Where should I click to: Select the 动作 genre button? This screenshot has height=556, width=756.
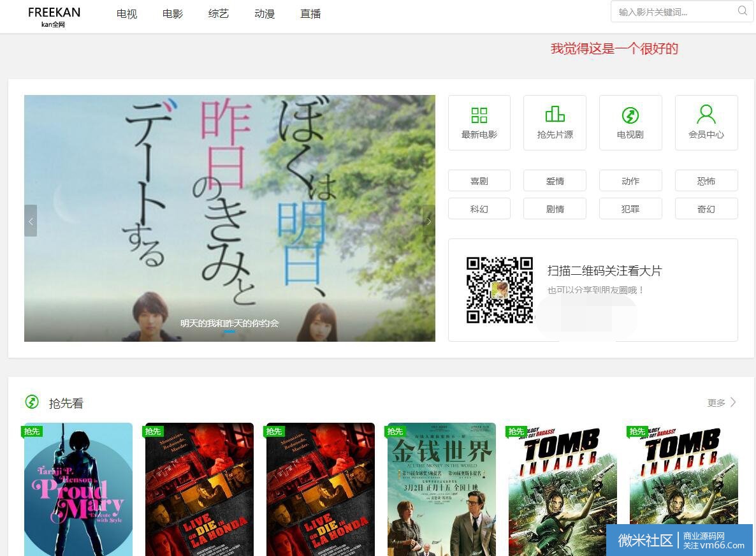[x=630, y=181]
